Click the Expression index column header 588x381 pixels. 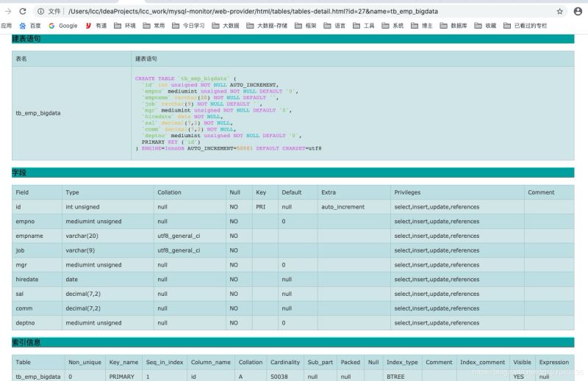(554, 362)
